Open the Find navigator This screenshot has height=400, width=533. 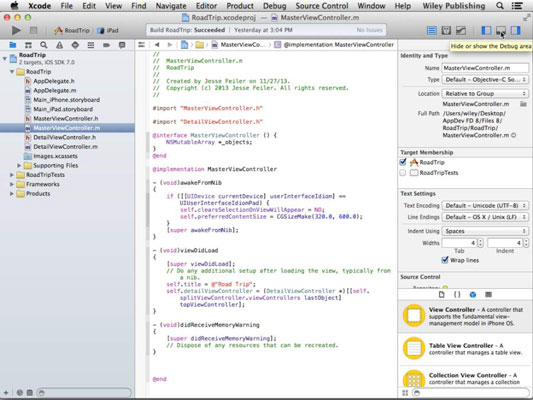pyautogui.click(x=44, y=45)
